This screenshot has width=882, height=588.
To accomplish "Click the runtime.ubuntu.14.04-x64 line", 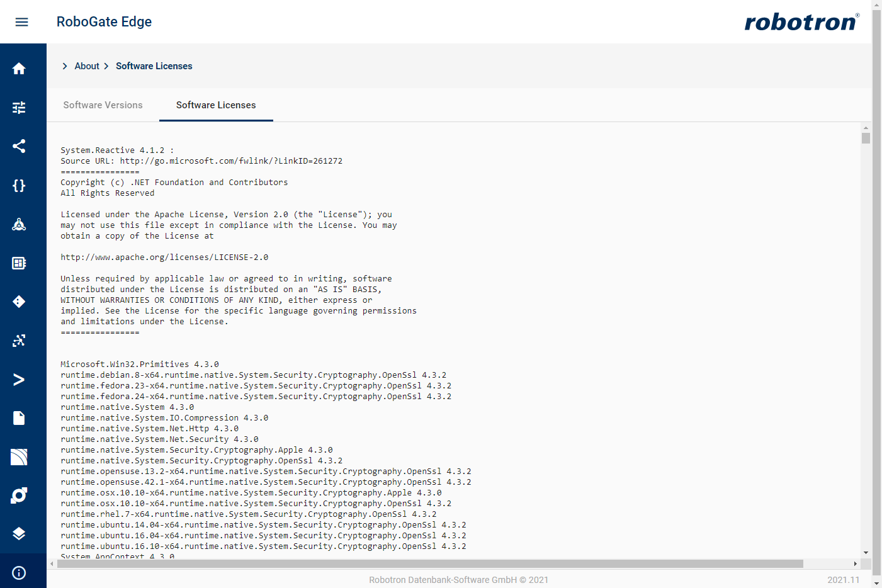I will (x=263, y=525).
